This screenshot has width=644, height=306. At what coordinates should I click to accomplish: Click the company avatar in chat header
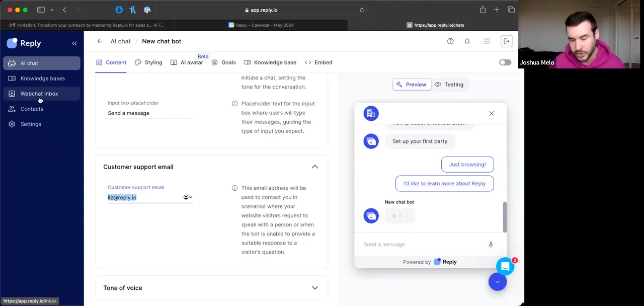[x=371, y=114]
